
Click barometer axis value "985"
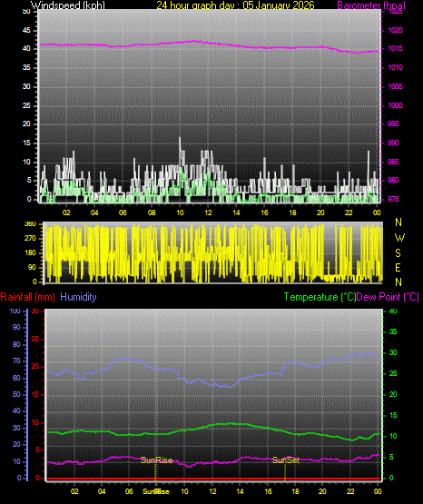pos(394,162)
